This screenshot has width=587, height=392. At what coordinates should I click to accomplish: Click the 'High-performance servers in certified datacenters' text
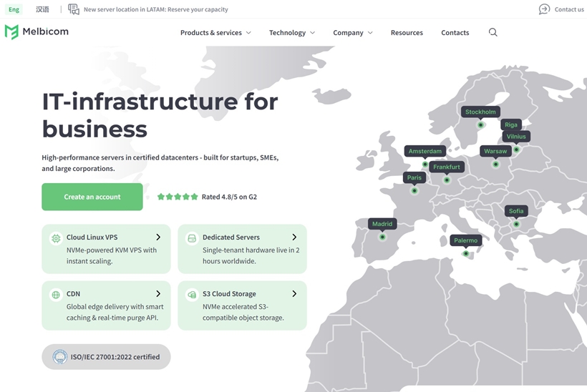click(x=160, y=163)
